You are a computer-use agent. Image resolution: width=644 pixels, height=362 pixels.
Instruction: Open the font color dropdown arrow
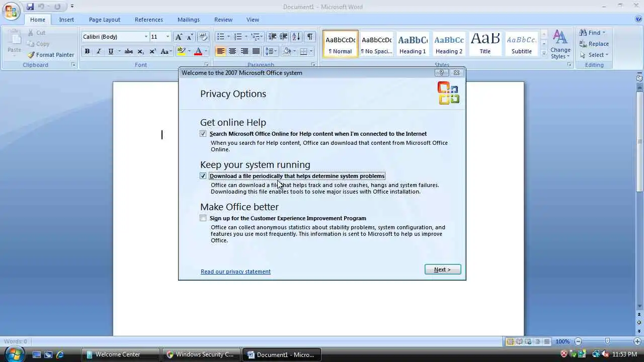coord(206,51)
